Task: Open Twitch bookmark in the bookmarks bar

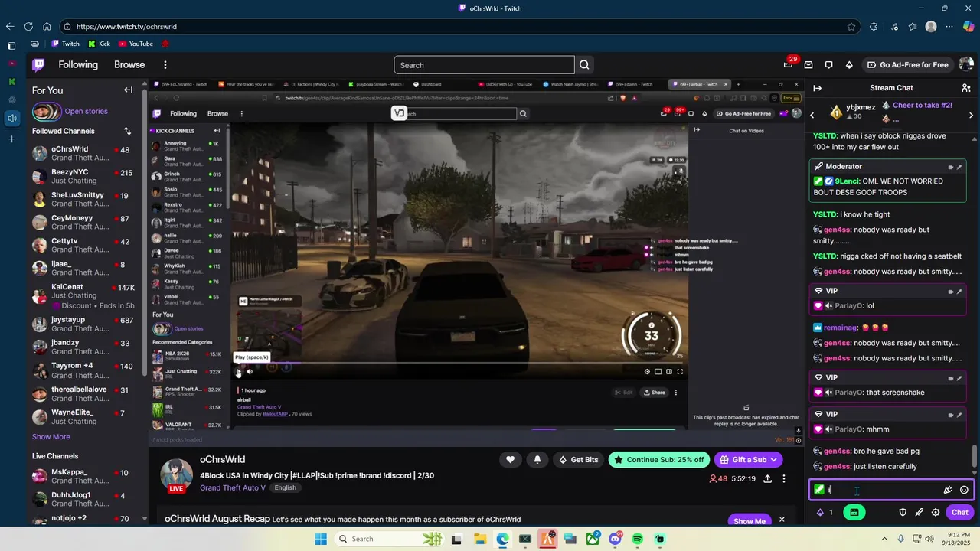Action: tap(65, 44)
